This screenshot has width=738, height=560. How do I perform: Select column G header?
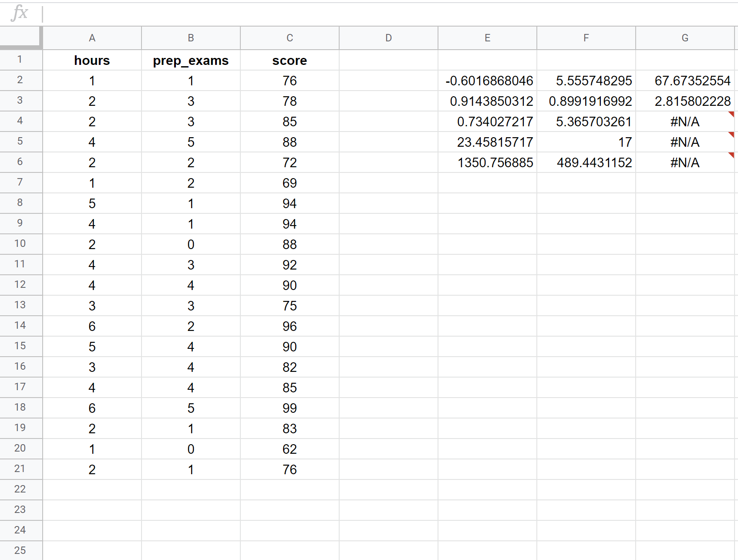point(685,38)
